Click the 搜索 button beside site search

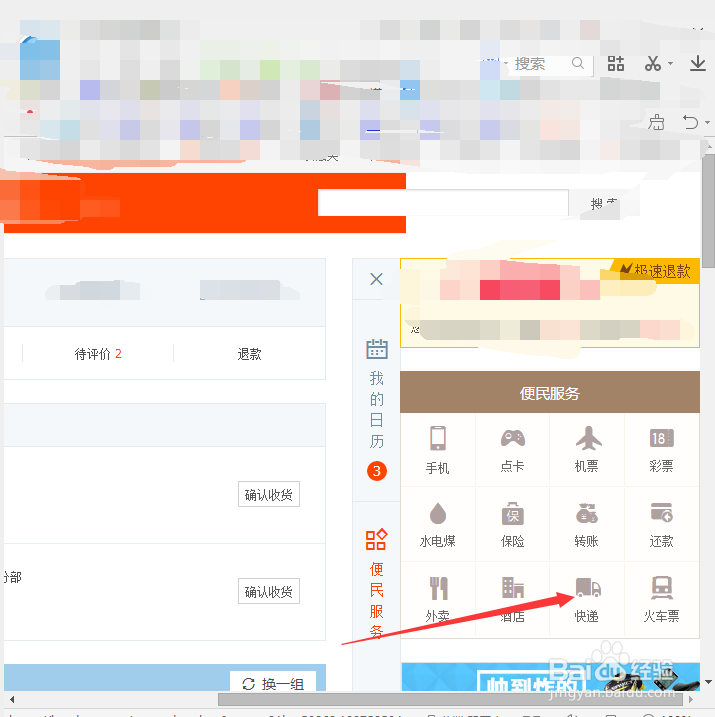604,203
